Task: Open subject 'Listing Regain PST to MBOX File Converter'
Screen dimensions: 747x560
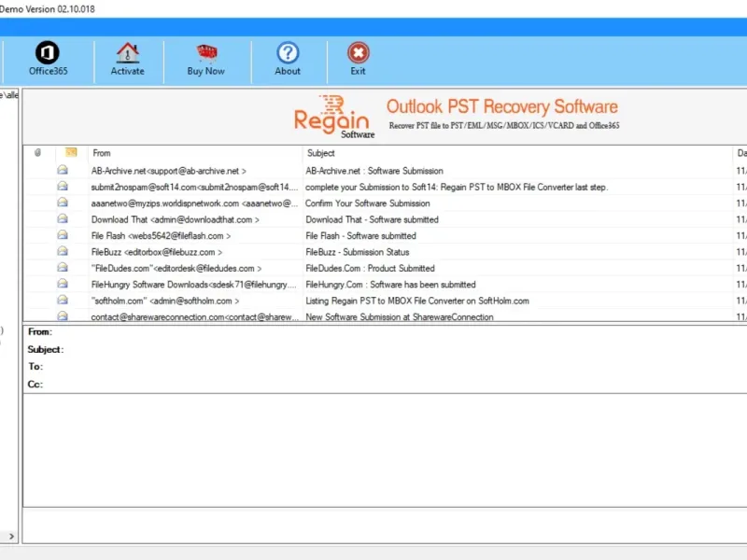Action: point(417,301)
